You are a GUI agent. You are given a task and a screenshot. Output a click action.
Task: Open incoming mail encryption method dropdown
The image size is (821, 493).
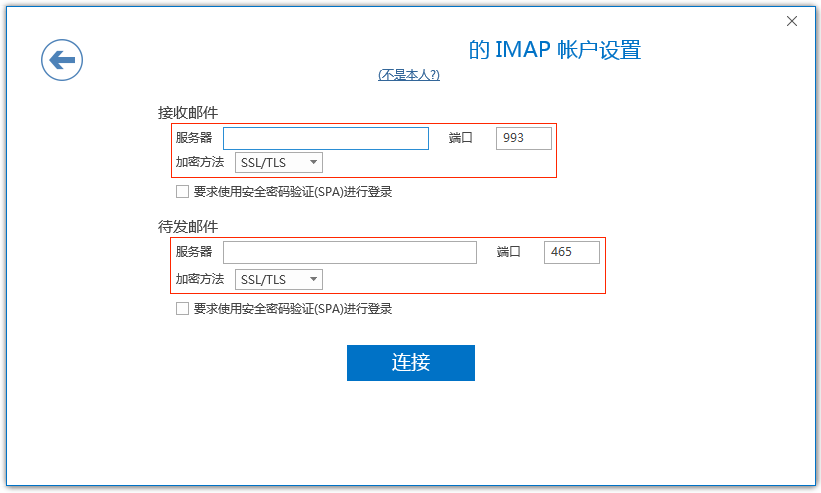point(279,162)
